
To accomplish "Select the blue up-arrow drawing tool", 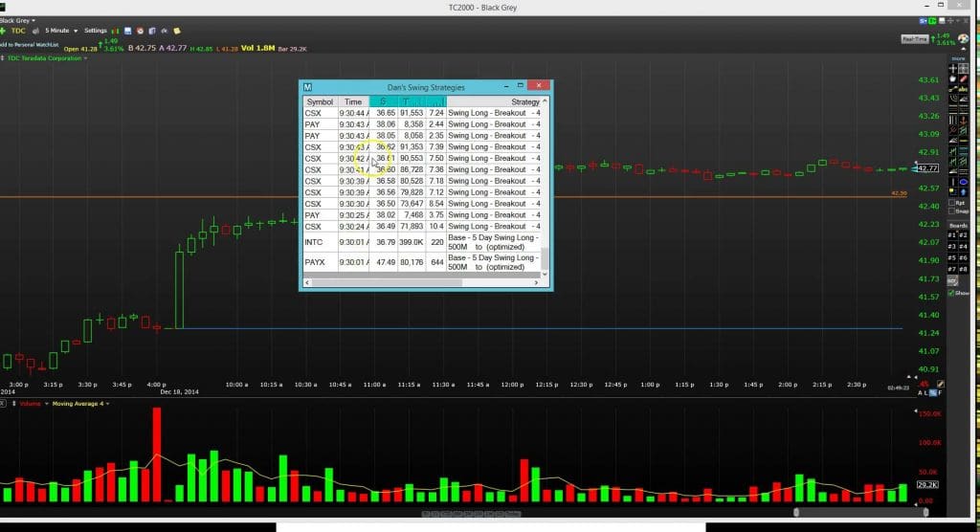I will coord(963,192).
